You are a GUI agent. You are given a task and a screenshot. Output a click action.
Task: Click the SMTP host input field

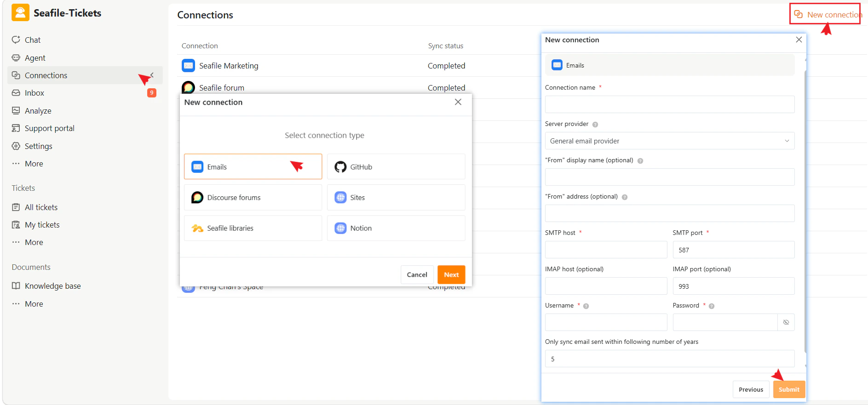click(606, 250)
